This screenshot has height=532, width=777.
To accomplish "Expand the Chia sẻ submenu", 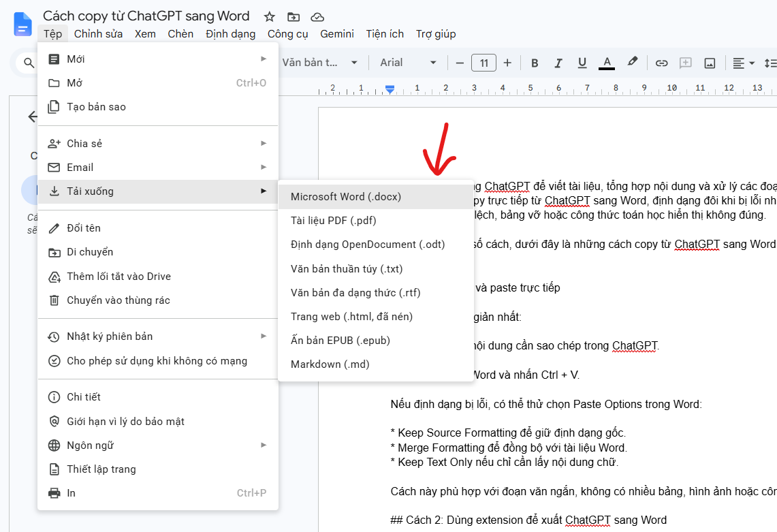I will pos(157,143).
